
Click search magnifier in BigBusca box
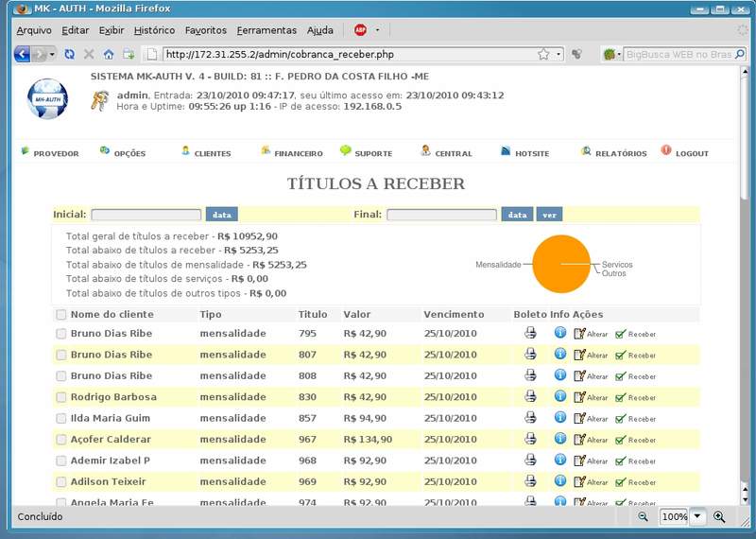coord(740,54)
